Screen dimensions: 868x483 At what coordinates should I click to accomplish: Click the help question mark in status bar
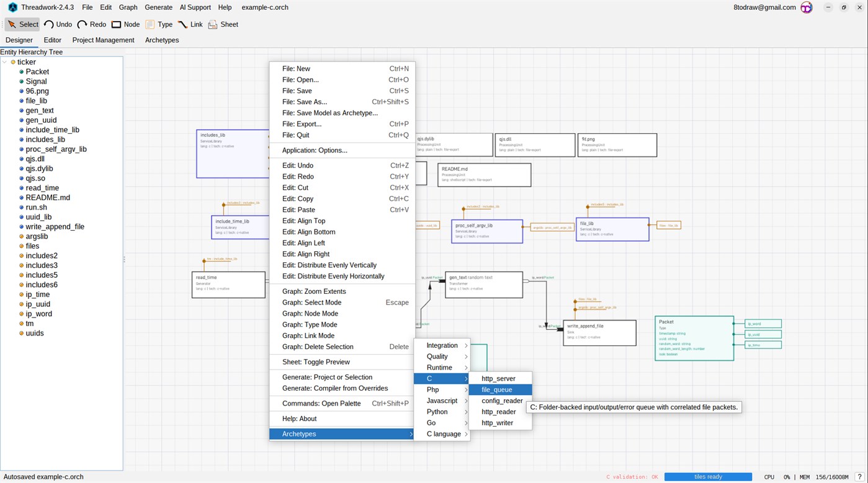859,477
